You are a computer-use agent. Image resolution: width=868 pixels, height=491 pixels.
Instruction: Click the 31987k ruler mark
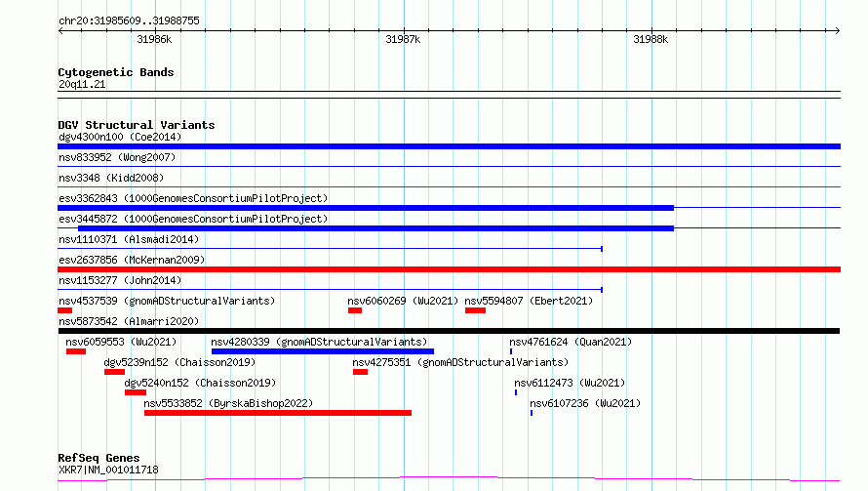tap(403, 39)
